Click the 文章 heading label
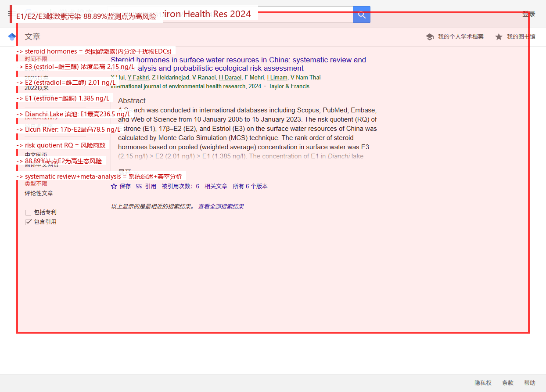Image resolution: width=546 pixels, height=392 pixels. 32,37
